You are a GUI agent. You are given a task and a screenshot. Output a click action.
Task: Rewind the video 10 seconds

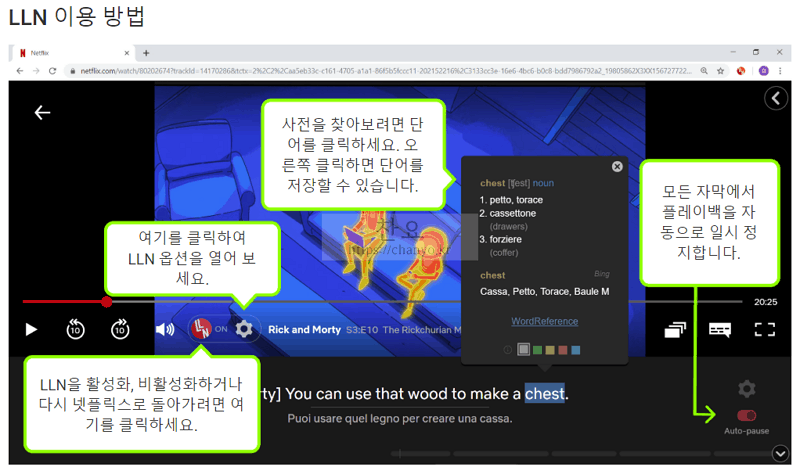[x=76, y=330]
